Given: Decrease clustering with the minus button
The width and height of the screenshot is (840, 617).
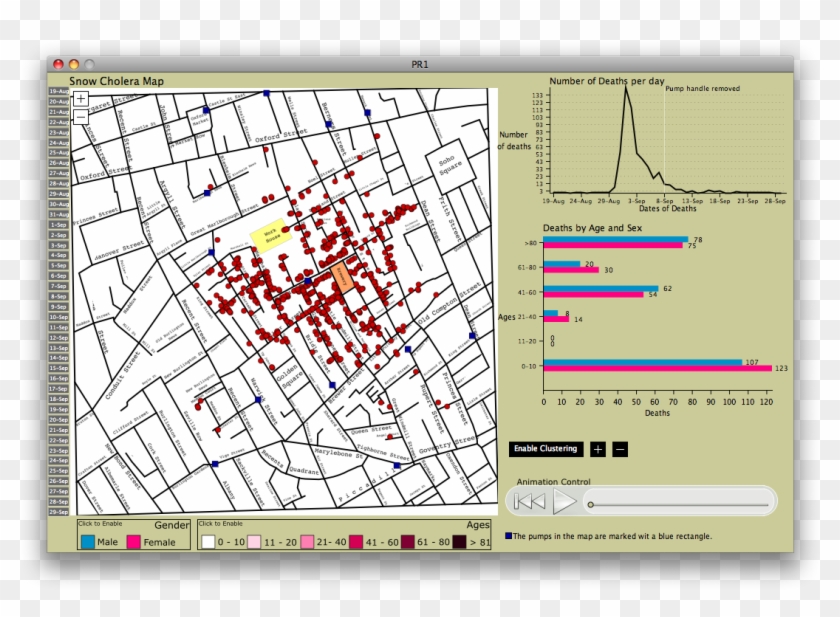Looking at the screenshot, I should pos(620,449).
